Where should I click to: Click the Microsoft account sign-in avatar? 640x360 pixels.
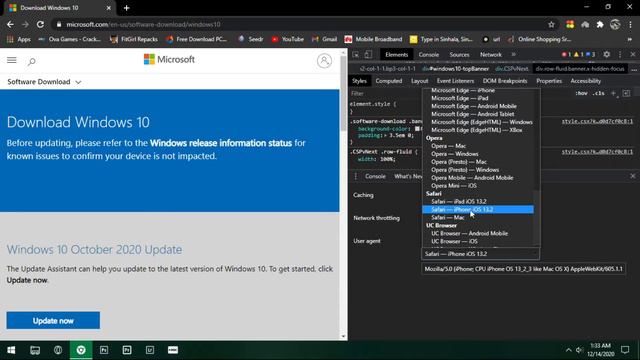[324, 61]
